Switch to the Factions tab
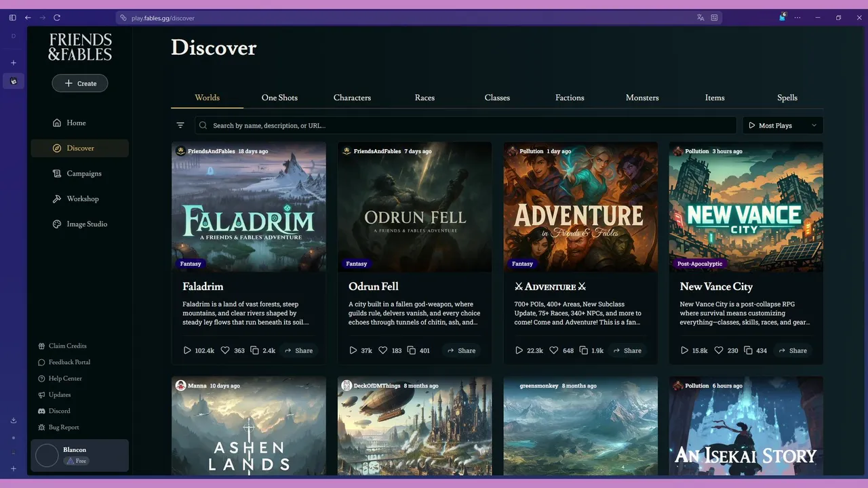 570,98
